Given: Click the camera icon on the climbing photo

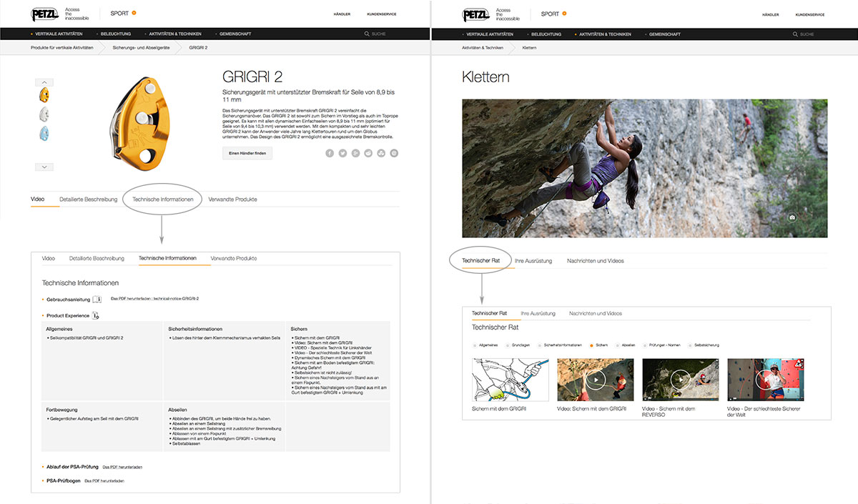Looking at the screenshot, I should (792, 217).
